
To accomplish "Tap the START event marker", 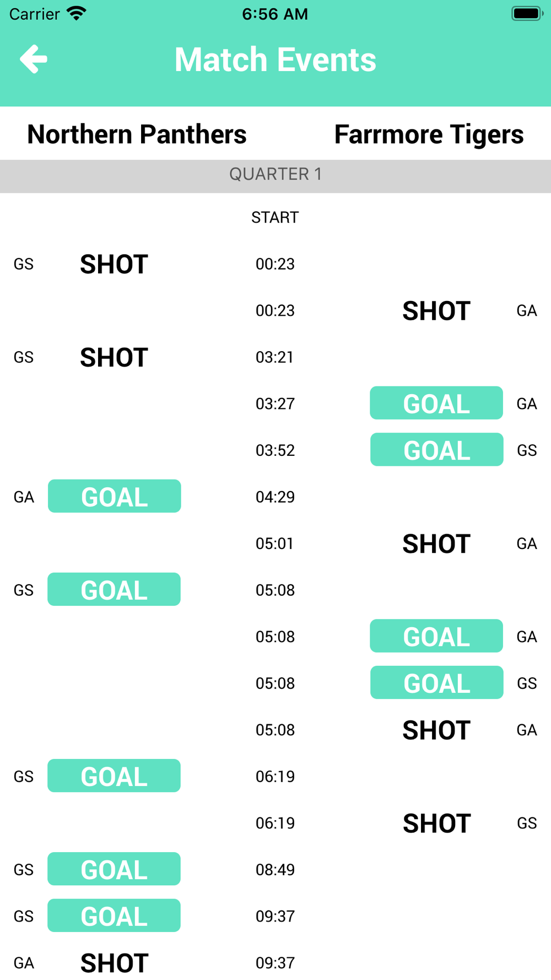I will 275,217.
